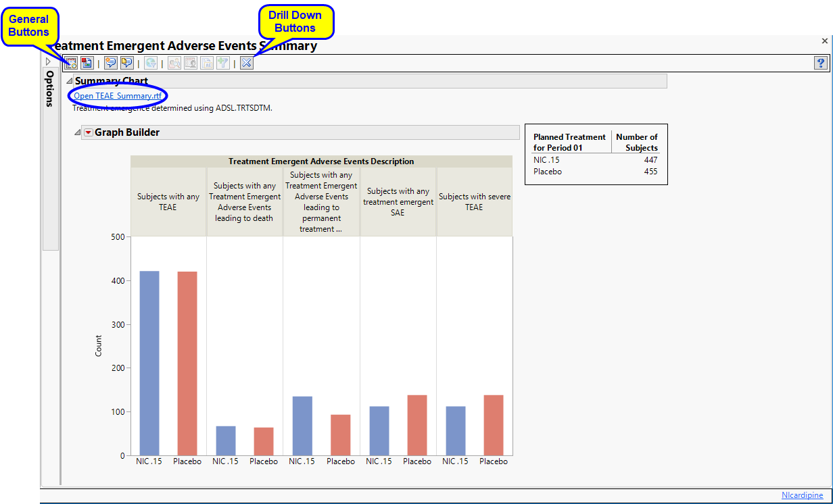The image size is (833, 504).
Task: Click the grayed green plus filter icon
Action: coord(222,63)
